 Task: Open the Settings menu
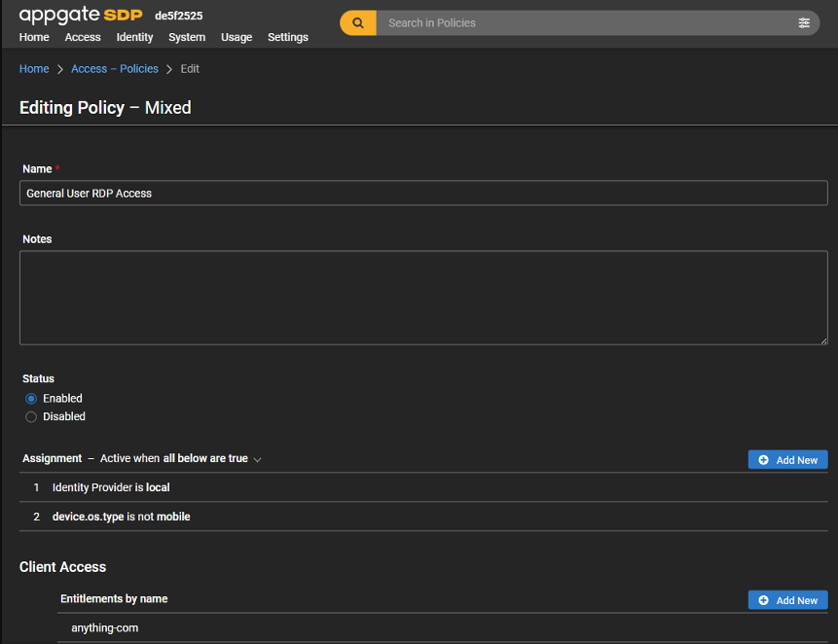pos(287,37)
